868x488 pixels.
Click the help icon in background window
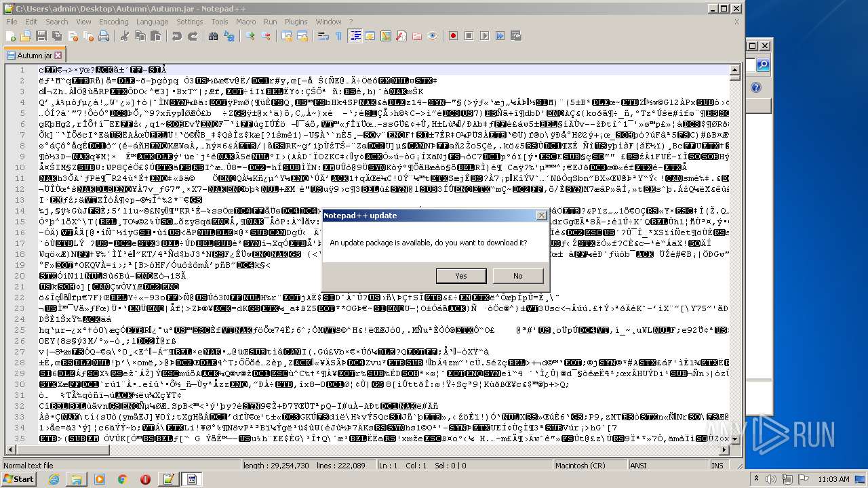(757, 88)
